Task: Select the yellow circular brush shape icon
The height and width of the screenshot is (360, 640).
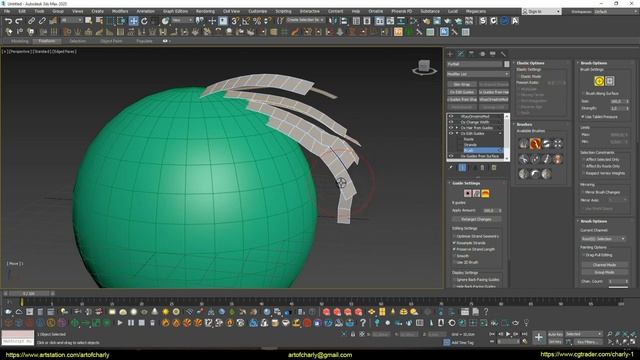Action: click(599, 81)
